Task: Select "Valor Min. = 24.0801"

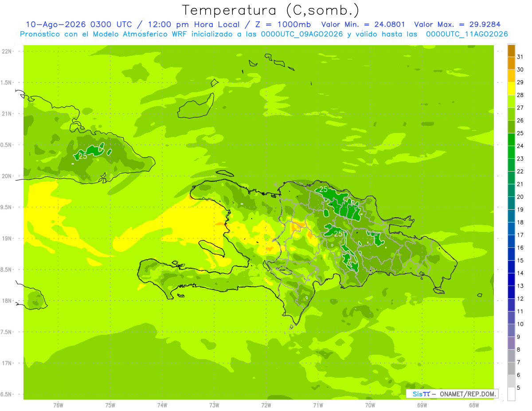Action: (x=363, y=24)
